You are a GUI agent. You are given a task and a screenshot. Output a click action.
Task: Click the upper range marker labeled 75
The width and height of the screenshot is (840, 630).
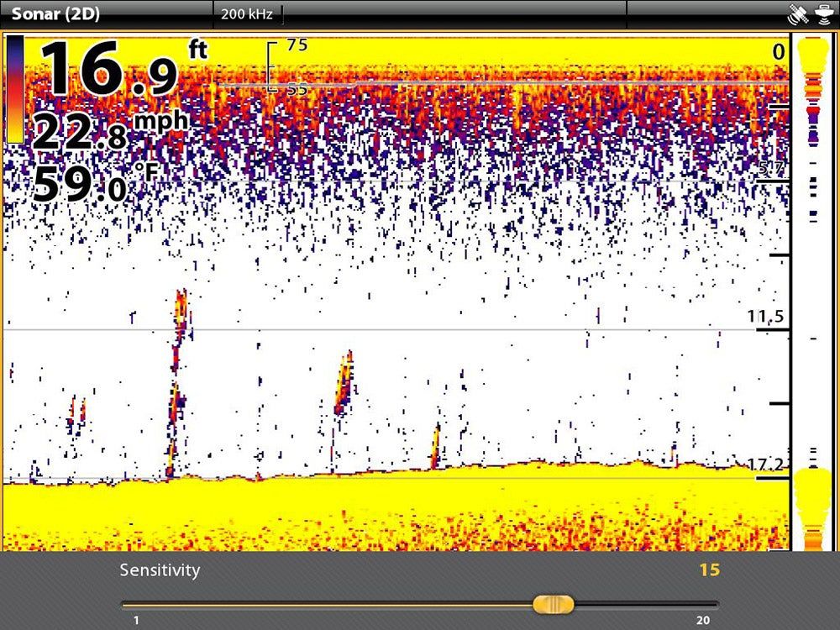click(297, 46)
